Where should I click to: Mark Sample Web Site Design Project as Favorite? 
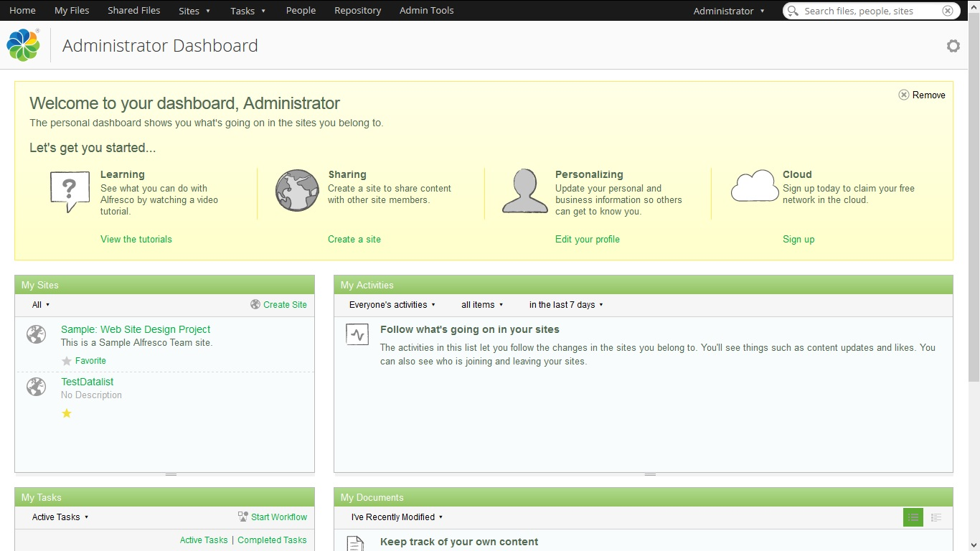84,361
